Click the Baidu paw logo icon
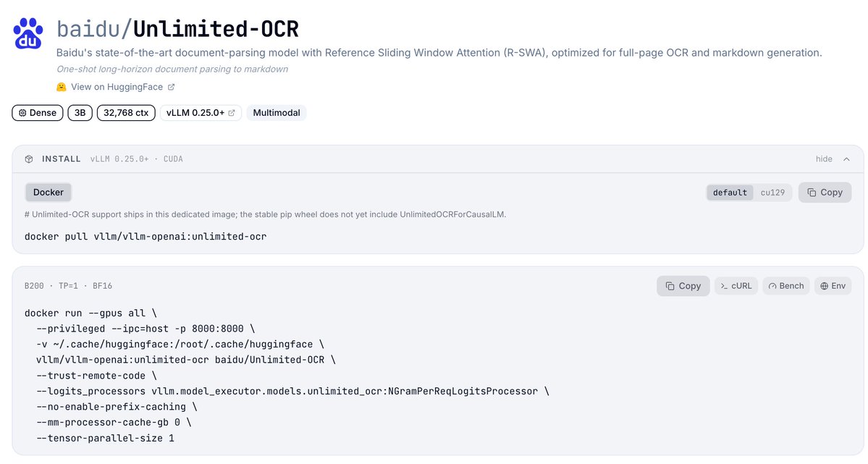 point(28,33)
